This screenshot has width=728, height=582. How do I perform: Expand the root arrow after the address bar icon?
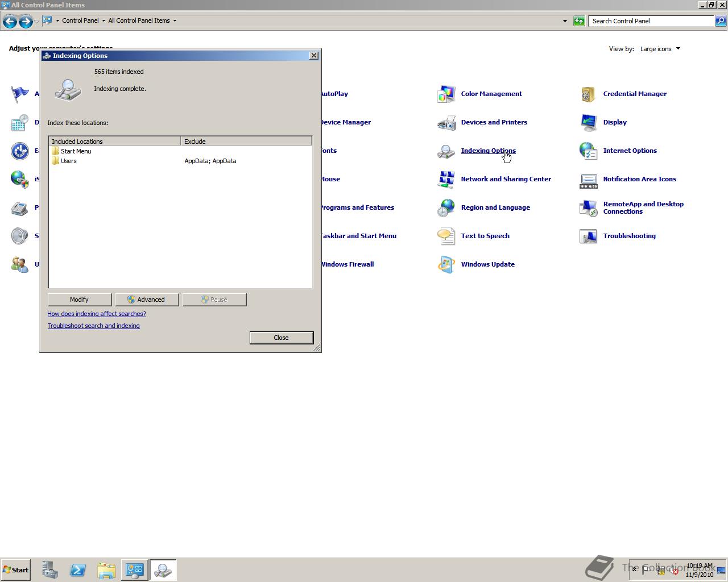(x=57, y=20)
